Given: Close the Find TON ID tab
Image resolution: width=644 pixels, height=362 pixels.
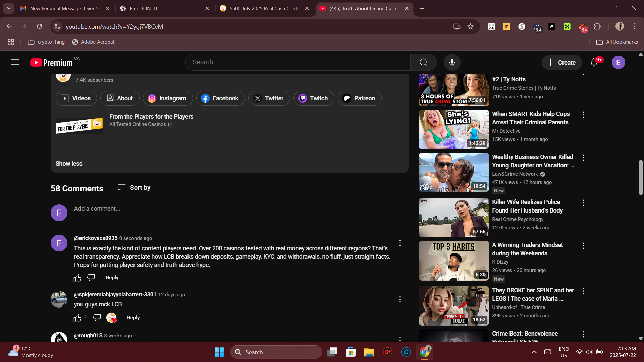Looking at the screenshot, I should pyautogui.click(x=207, y=8).
